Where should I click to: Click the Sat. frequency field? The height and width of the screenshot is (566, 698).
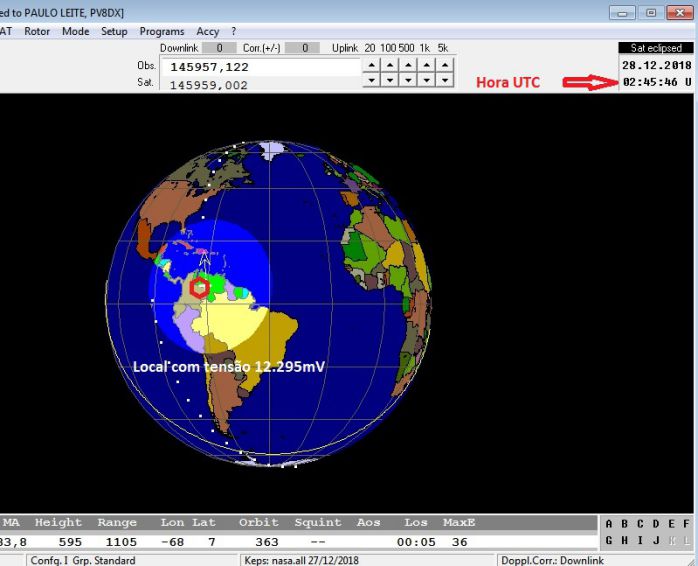tap(260, 85)
